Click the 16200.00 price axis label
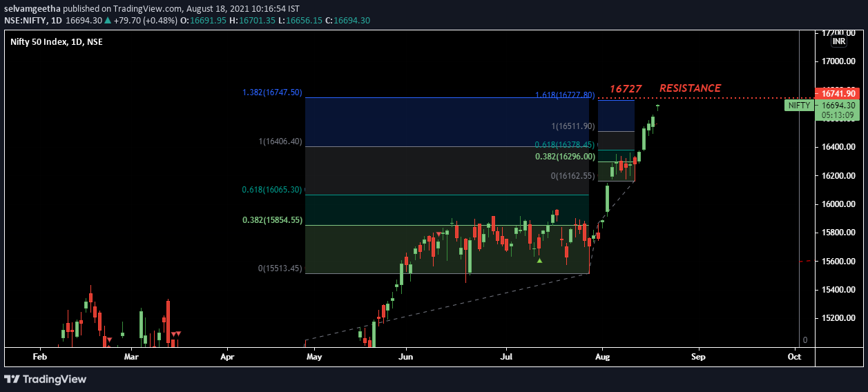 [x=838, y=176]
